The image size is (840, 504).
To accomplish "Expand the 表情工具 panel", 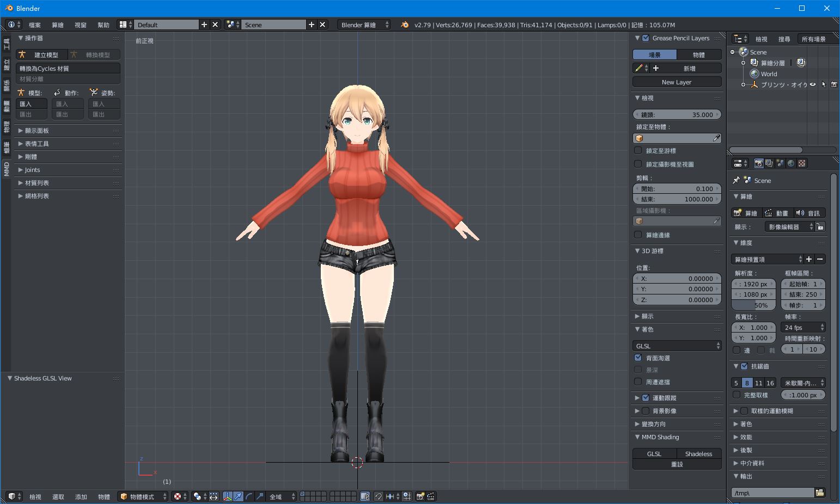I will (69, 144).
